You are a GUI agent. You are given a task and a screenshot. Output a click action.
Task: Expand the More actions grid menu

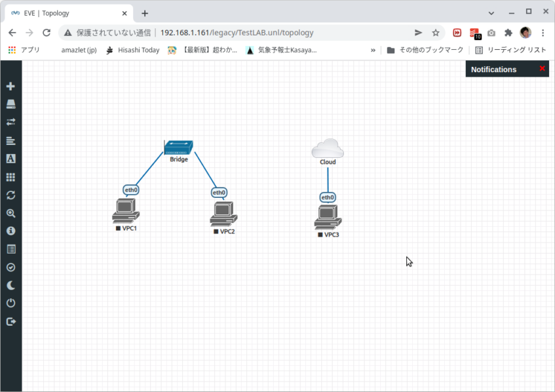coord(10,177)
